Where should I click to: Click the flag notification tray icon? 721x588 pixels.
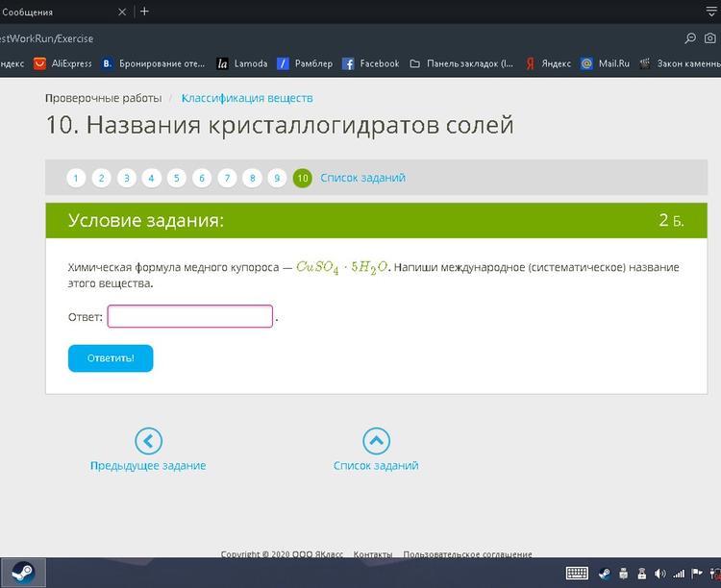697,574
